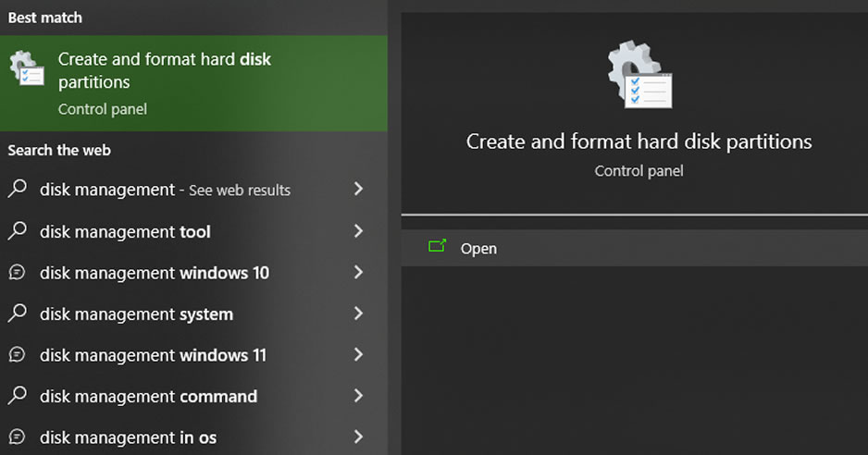Select 'disk management windows 11' suggestion
The image size is (868, 455).
[193, 355]
